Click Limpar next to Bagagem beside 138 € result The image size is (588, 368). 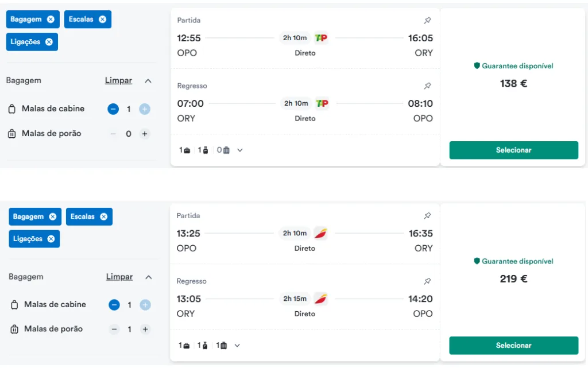(118, 81)
